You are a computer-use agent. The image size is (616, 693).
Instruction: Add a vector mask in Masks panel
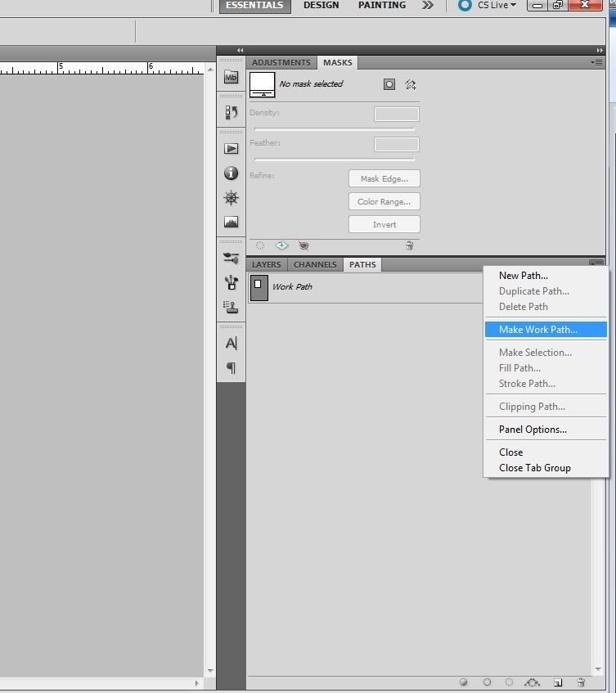411,84
